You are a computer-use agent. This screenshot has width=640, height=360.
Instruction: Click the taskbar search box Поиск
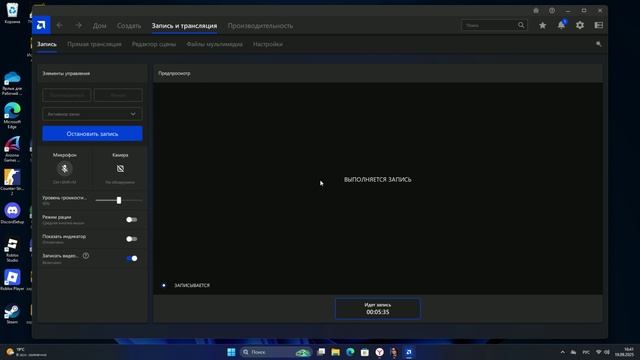[x=276, y=352]
